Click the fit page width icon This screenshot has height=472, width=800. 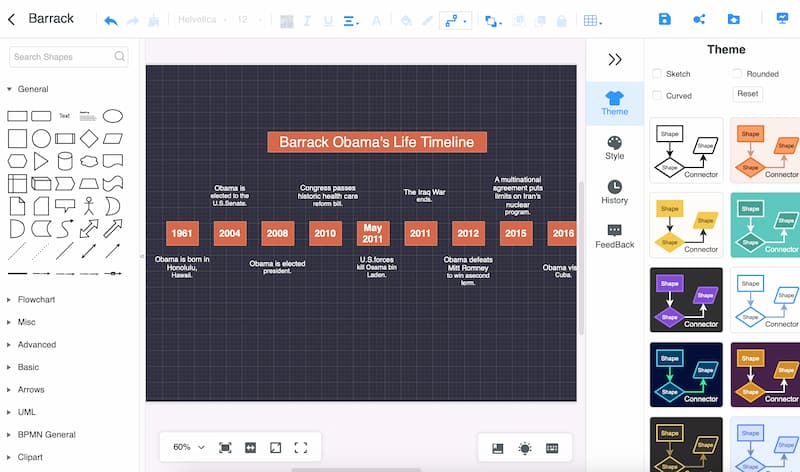coord(250,448)
